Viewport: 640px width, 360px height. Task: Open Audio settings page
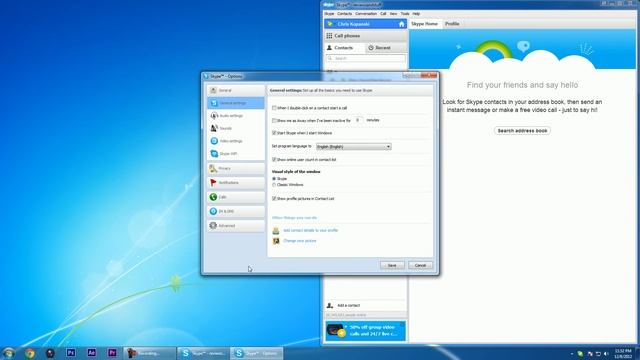236,116
